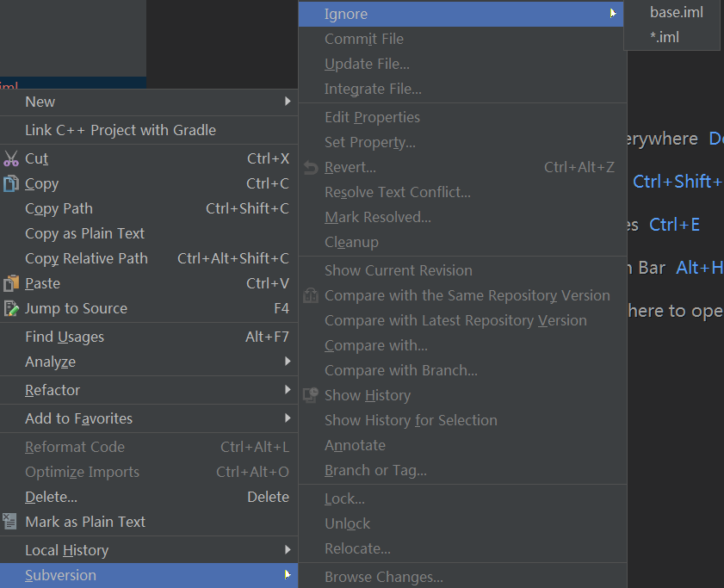This screenshot has width=724, height=588.
Task: Click the Show History icon
Action: pos(311,395)
